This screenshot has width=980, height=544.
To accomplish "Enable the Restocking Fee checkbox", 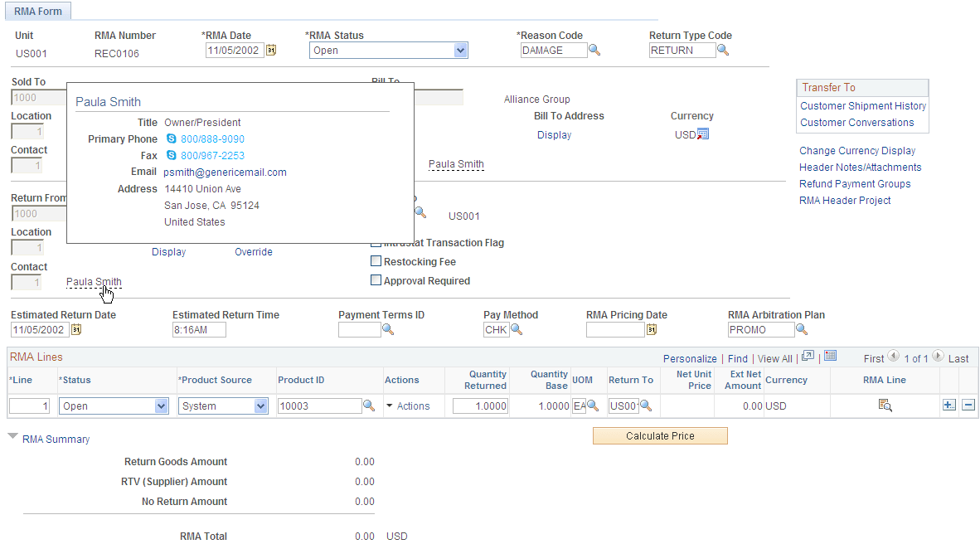I will point(376,261).
